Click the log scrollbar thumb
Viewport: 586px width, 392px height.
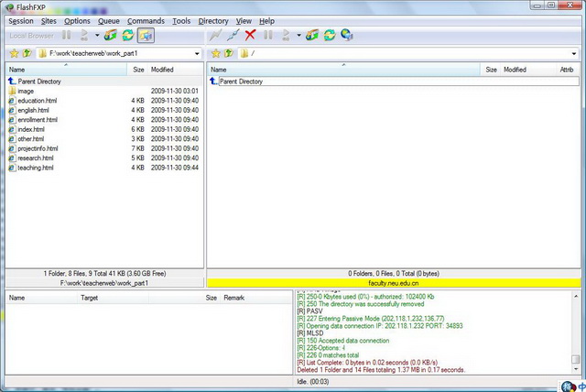point(576,359)
